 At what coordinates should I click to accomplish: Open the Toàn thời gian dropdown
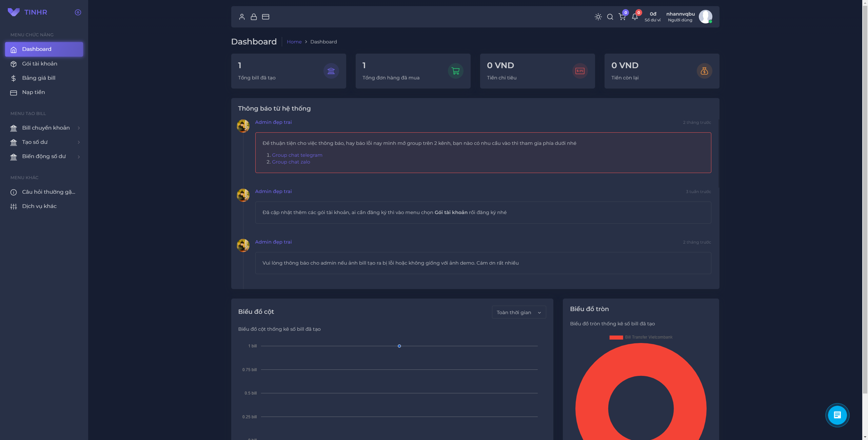(x=518, y=312)
